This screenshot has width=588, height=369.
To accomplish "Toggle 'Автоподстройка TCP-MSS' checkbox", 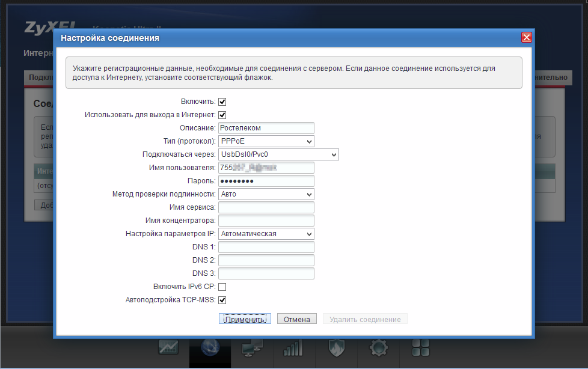I will click(x=222, y=300).
